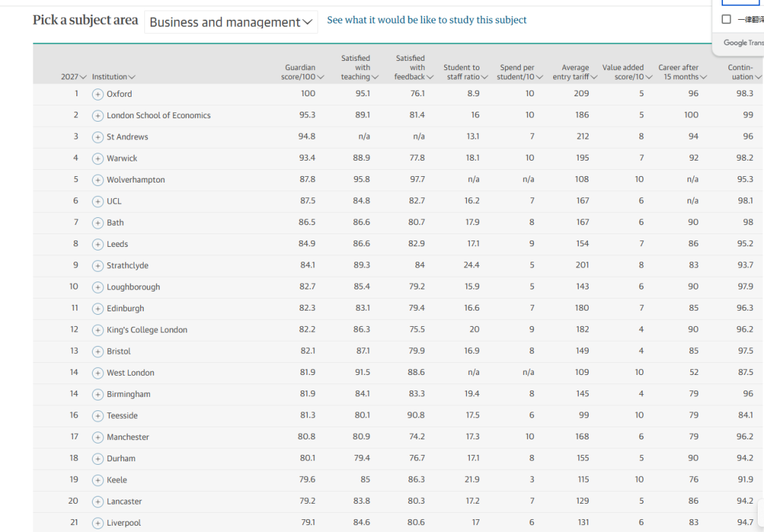764x532 pixels.
Task: Expand London School of Economics plus icon
Action: click(98, 116)
